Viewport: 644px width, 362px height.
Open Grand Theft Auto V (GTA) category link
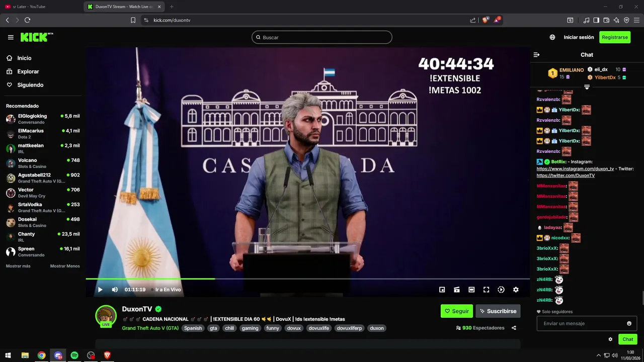point(150,328)
